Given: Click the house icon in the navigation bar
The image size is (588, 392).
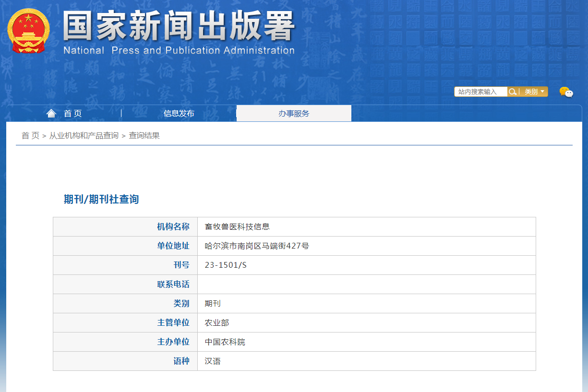Looking at the screenshot, I should (51, 113).
